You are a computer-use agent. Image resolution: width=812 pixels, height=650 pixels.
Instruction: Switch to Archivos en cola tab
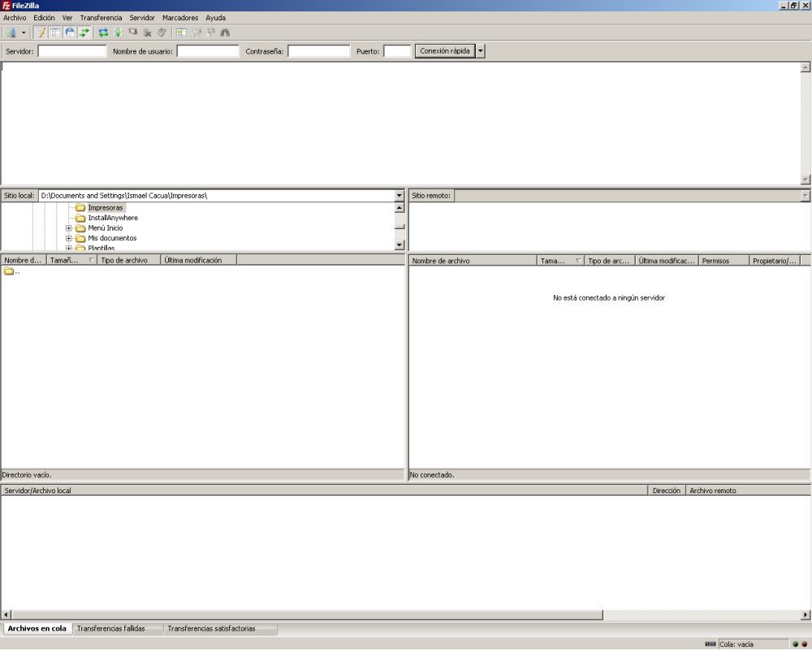37,628
